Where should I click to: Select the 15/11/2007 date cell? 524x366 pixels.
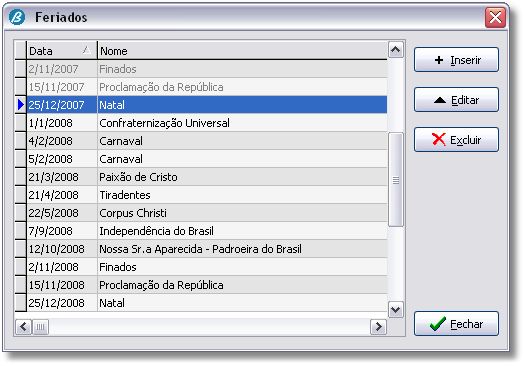pos(62,87)
